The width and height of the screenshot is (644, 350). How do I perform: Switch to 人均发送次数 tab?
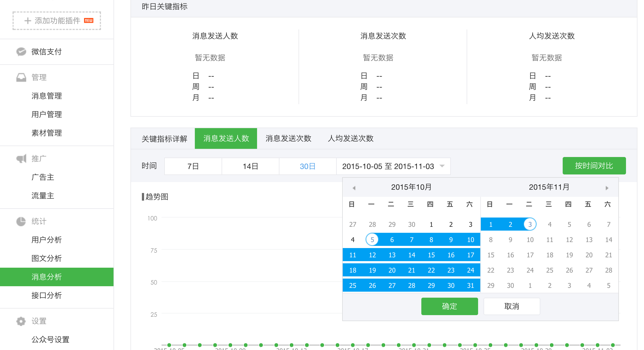[x=351, y=138]
